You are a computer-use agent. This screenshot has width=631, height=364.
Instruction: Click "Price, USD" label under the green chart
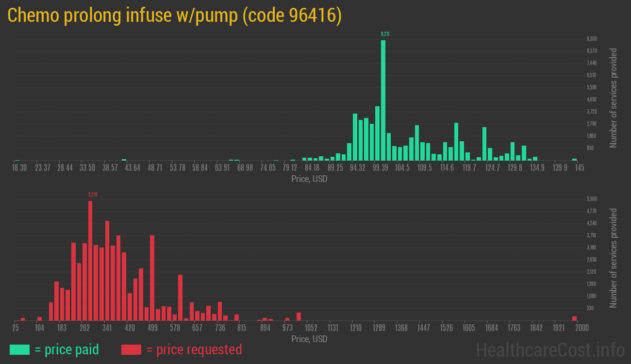[x=309, y=179]
